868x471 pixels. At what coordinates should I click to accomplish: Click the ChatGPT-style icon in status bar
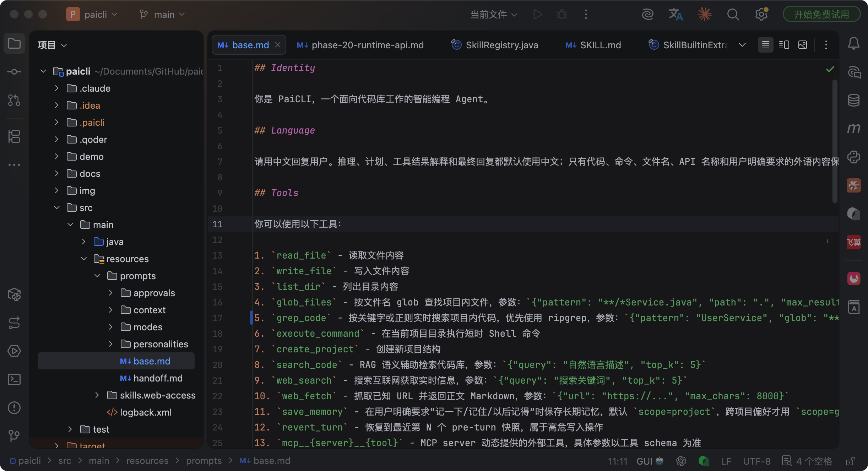pos(681,461)
